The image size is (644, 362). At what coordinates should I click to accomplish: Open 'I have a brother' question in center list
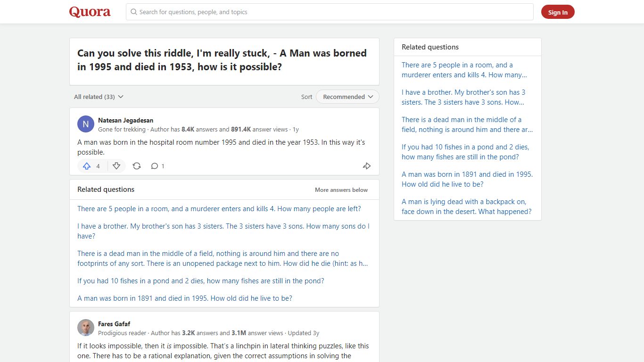[223, 231]
